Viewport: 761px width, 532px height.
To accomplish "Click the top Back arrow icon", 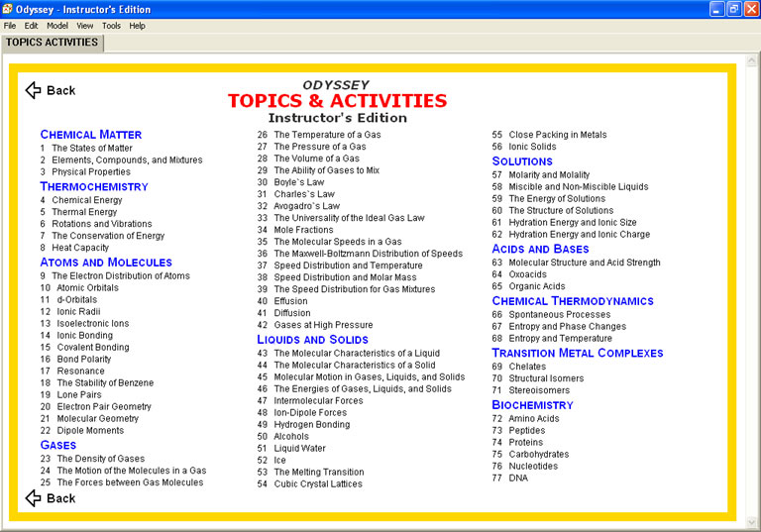I will click(33, 90).
